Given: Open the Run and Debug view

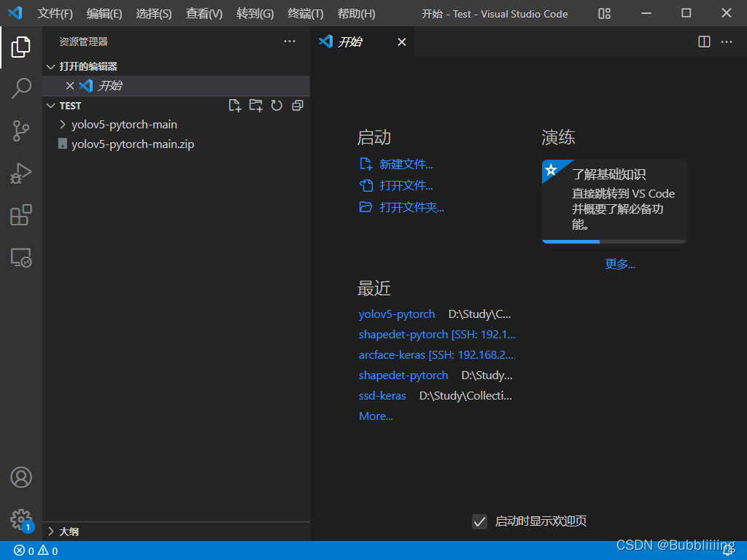Looking at the screenshot, I should (x=21, y=173).
